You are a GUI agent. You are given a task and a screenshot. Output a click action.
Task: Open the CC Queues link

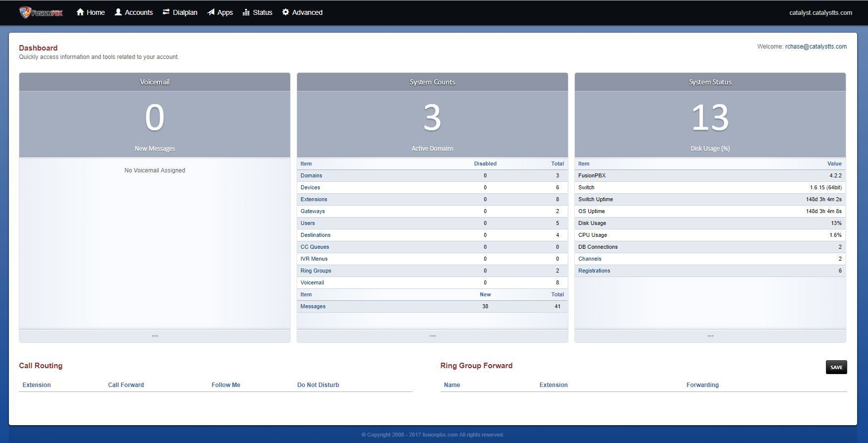point(315,247)
